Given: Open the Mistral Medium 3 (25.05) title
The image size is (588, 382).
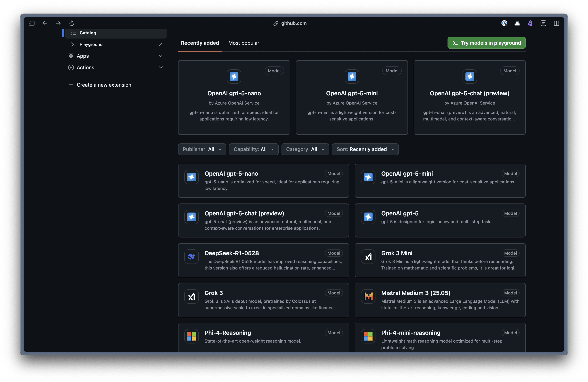Looking at the screenshot, I should coord(415,293).
